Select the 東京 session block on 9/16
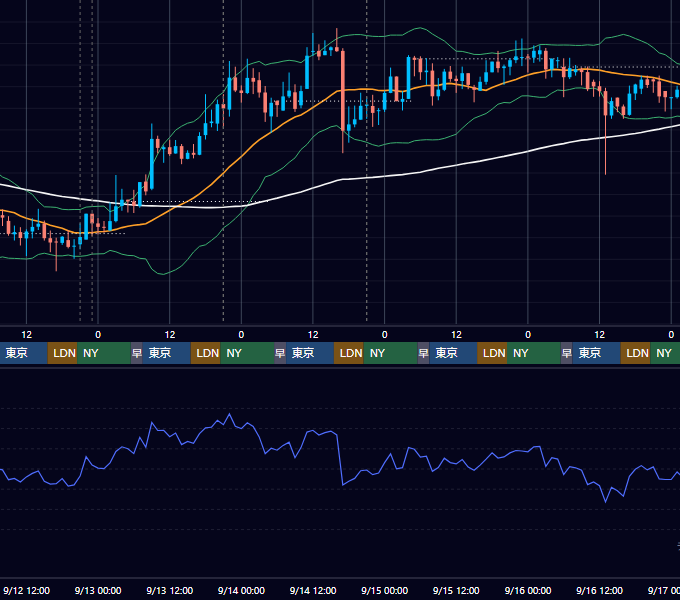Image resolution: width=680 pixels, height=600 pixels. pos(596,353)
